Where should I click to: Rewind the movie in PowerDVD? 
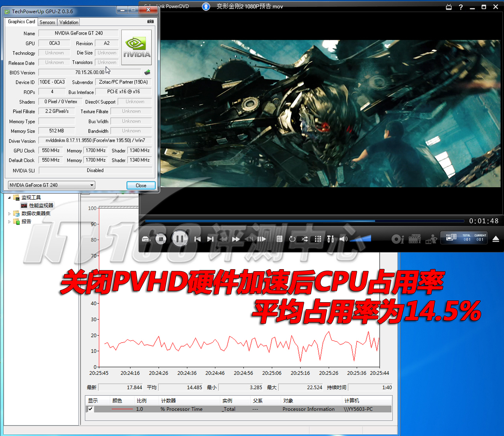coord(224,239)
